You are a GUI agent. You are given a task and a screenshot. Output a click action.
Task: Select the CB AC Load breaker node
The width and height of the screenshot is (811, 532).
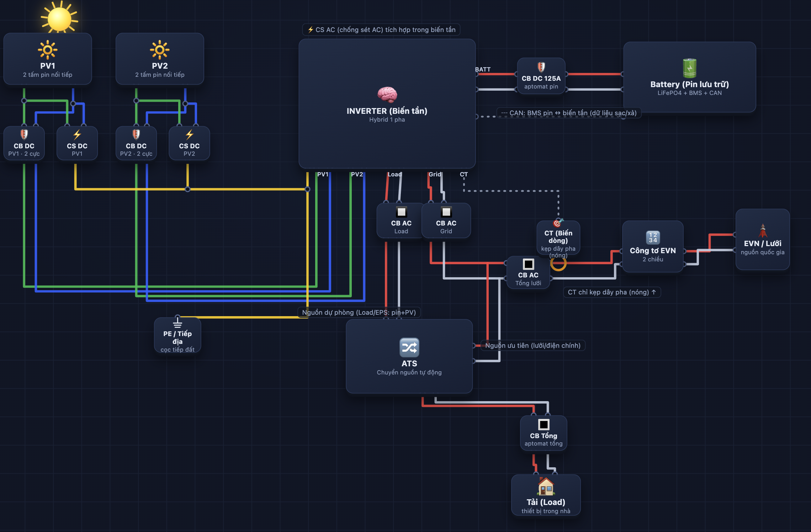point(401,220)
